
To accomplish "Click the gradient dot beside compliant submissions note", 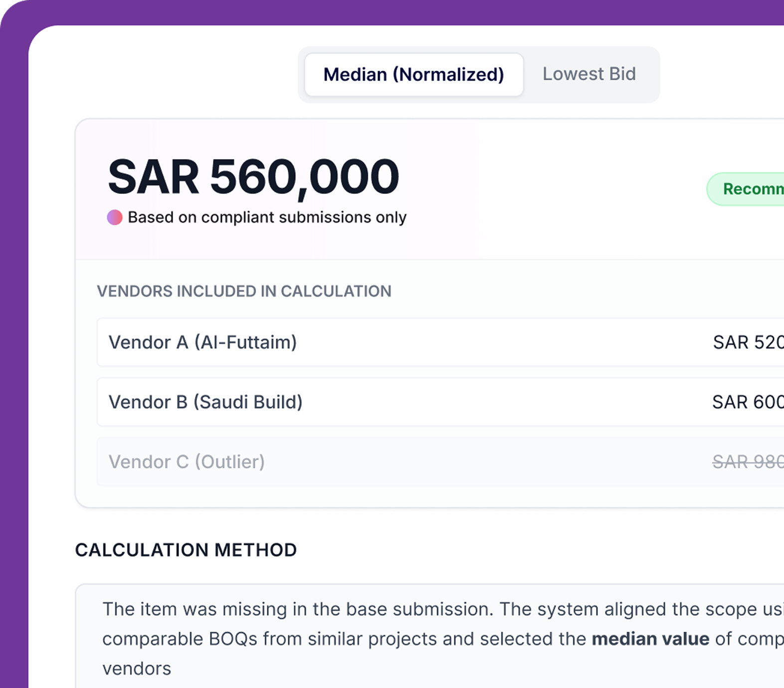I will pos(115,217).
